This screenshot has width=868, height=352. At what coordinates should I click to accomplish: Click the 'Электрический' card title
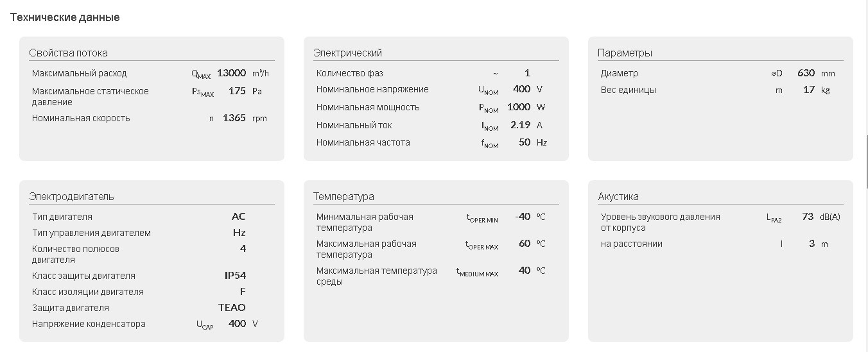point(347,53)
